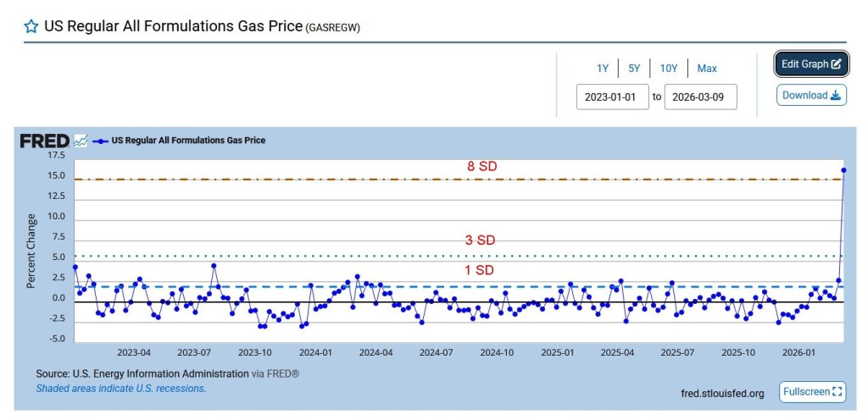Switch to the 5Y time range
The image size is (868, 420).
(634, 69)
